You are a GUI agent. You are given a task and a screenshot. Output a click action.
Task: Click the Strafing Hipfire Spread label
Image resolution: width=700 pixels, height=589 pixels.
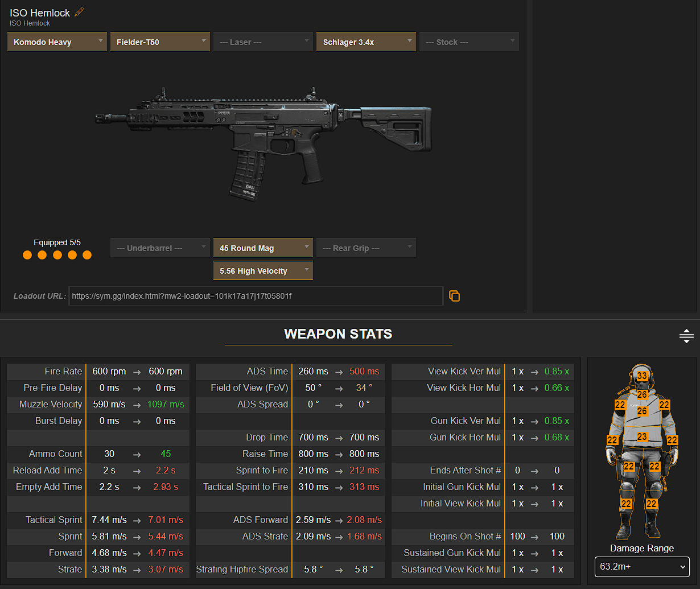pos(242,569)
